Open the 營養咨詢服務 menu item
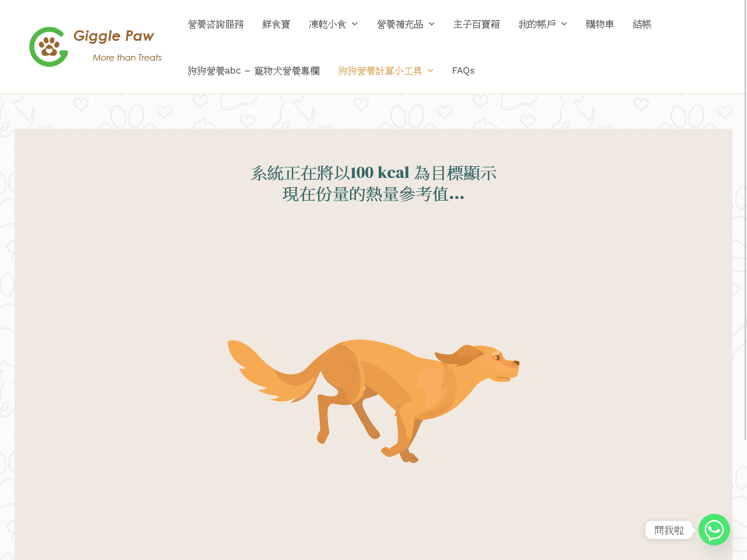 click(x=216, y=24)
